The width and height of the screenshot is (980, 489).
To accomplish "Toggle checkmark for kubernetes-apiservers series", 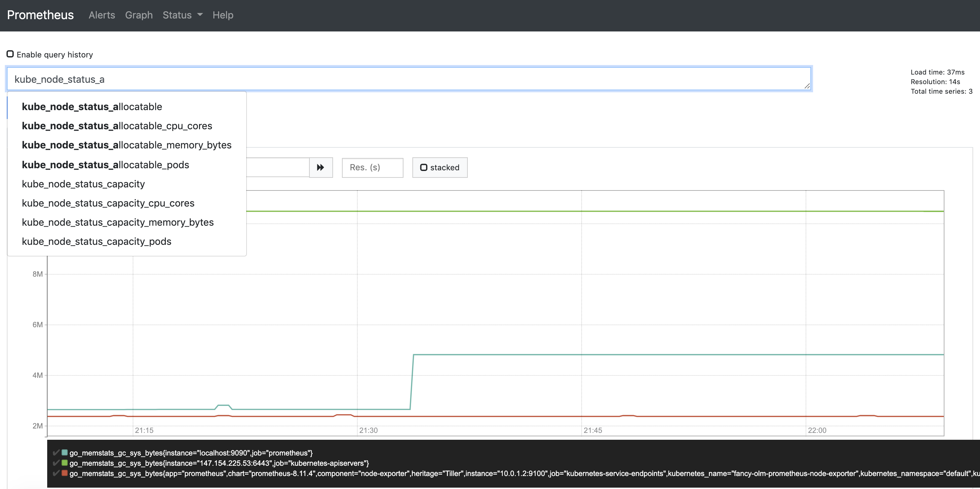I will coord(56,463).
